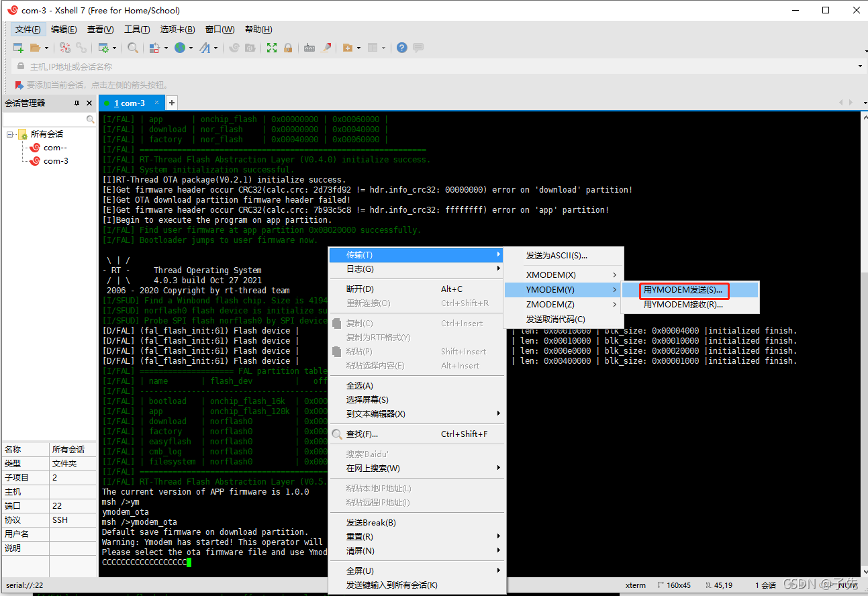The image size is (868, 596).
Task: Open the 文件(F) menu
Action: tap(28, 30)
